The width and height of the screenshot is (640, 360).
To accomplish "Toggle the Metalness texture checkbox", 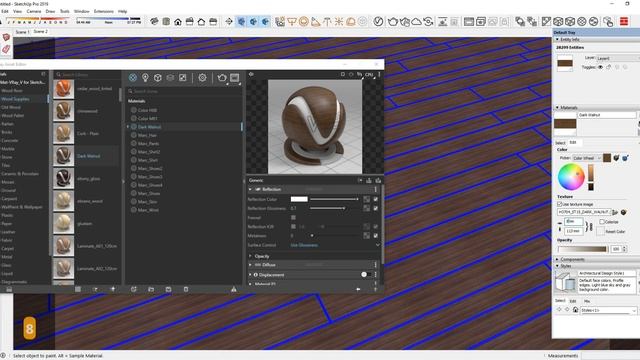I will [376, 236].
